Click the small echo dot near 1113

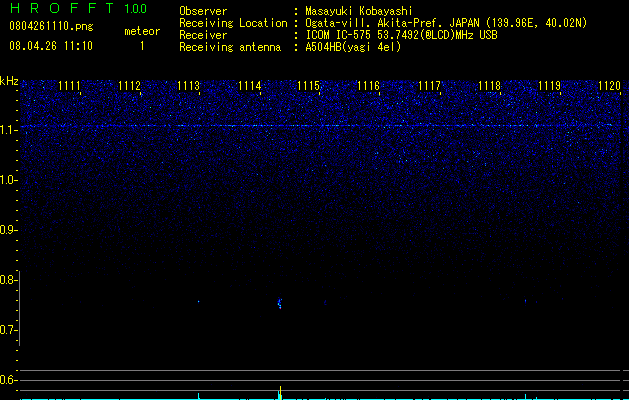(x=198, y=301)
